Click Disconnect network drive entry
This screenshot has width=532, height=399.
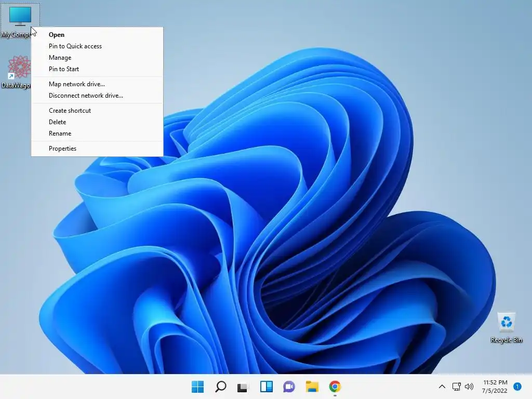point(97,96)
